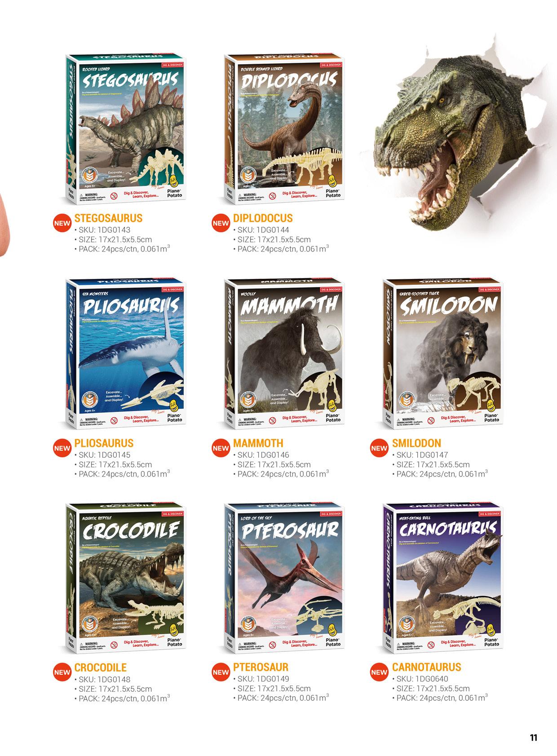Click the NEW badge beside Smilodon
Viewport: 557px width, 756px height.
coord(379,448)
